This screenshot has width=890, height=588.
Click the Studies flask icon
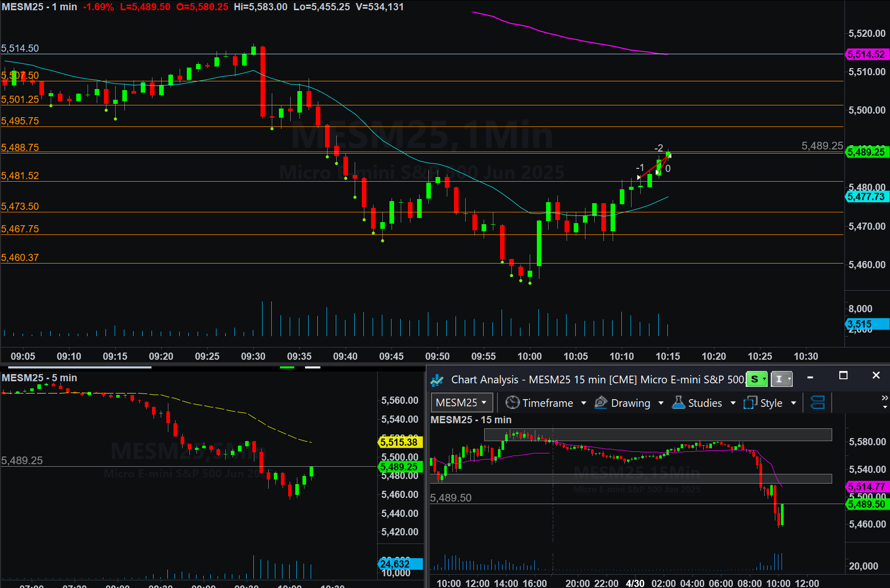(x=679, y=403)
